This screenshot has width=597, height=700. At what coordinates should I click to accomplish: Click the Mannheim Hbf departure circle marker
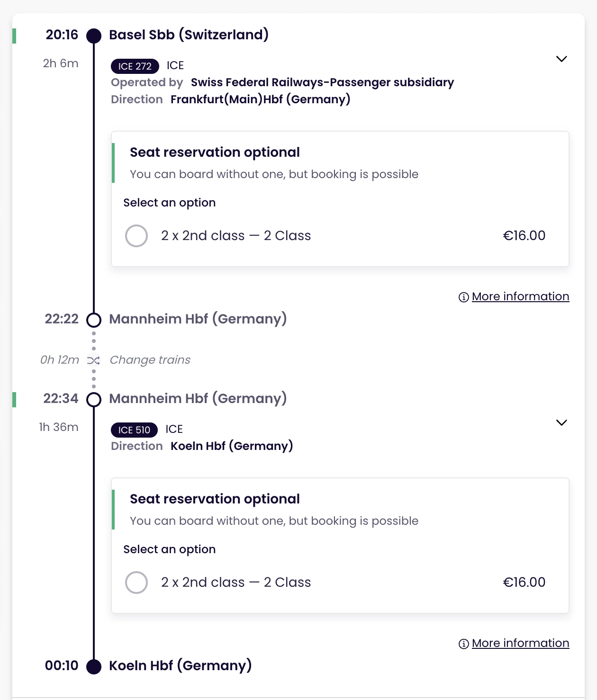93,399
